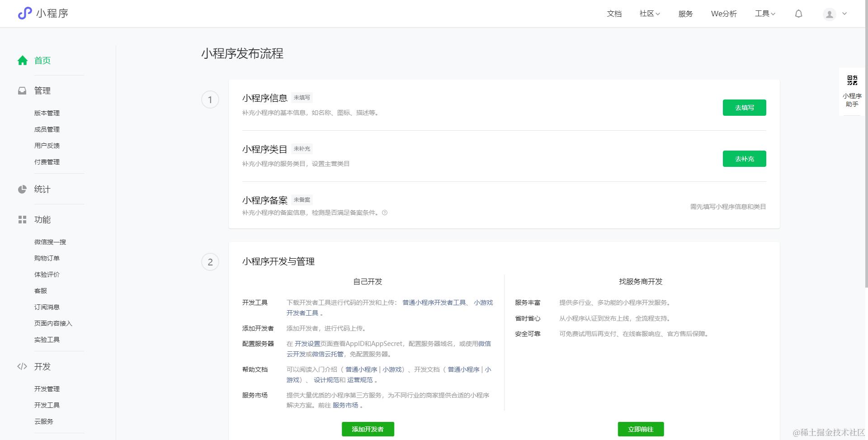Click the 添加开发者 button

coord(368,429)
